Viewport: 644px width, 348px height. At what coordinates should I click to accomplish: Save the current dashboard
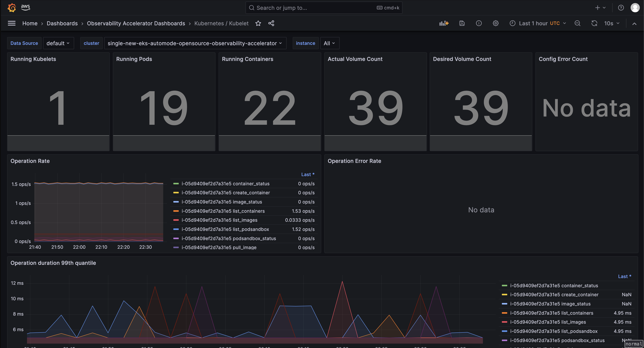462,23
